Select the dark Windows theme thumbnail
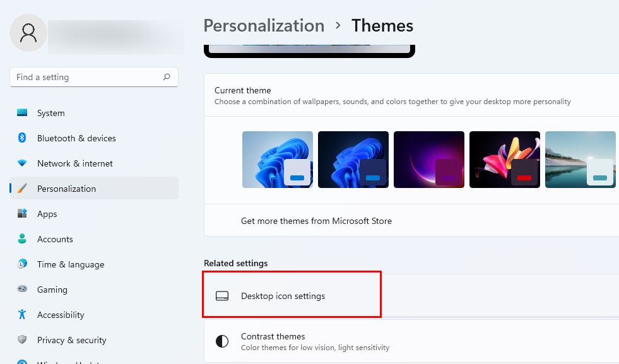 pyautogui.click(x=353, y=159)
